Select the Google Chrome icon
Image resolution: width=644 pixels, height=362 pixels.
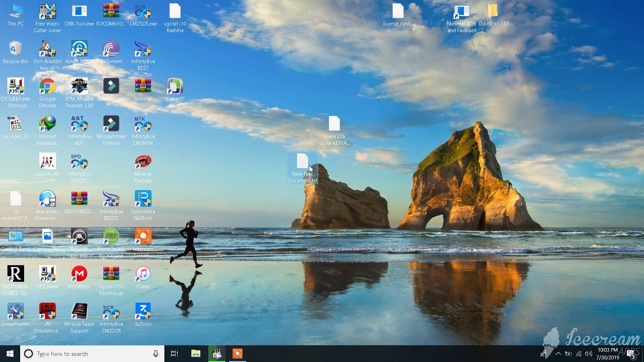coord(47,93)
